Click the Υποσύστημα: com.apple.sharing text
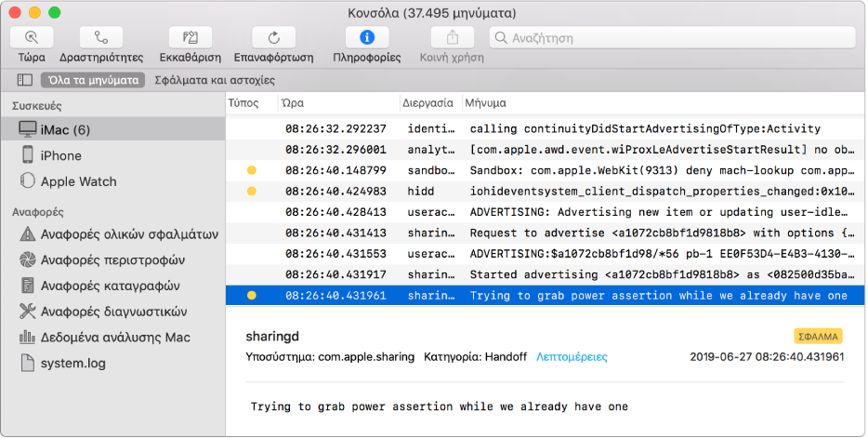The image size is (868, 438). click(330, 357)
